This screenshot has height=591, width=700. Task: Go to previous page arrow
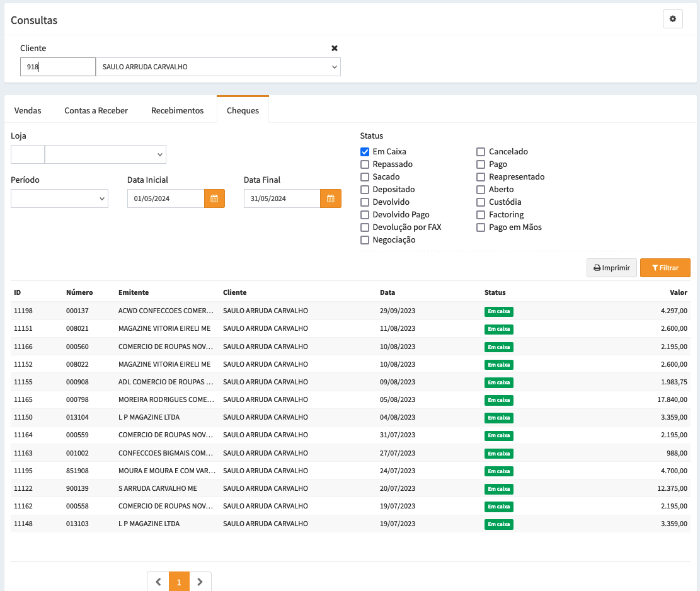point(158,582)
